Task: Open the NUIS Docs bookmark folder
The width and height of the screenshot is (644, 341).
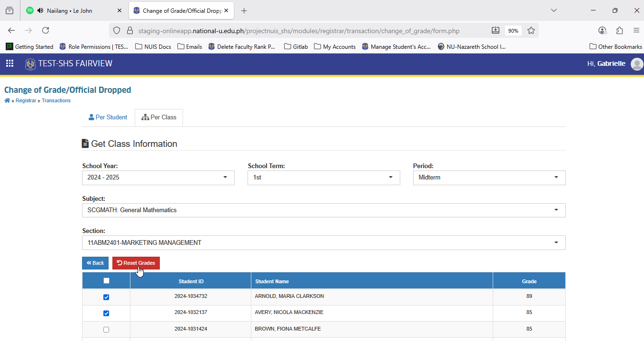Action: (153, 46)
